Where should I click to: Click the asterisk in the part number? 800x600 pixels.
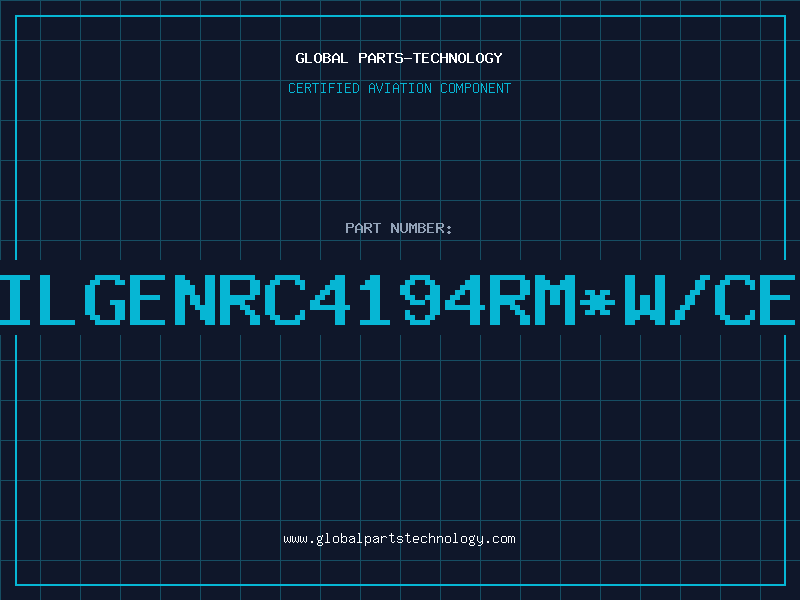(x=598, y=302)
